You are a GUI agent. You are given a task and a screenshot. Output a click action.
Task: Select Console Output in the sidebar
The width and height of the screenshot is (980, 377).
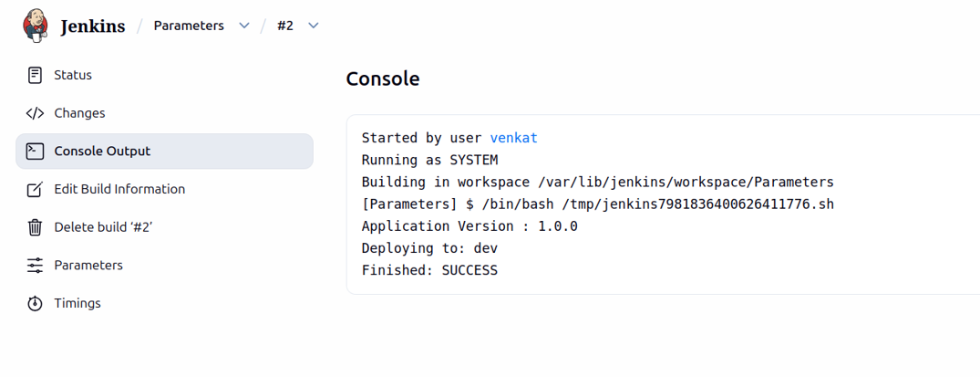click(164, 151)
